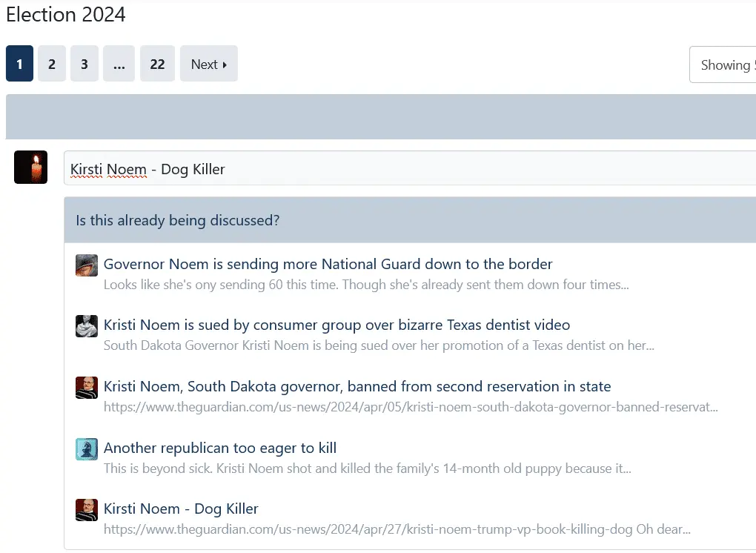The image size is (756, 553).
Task: Open the existing 'Kirsti Noem - Dog Killer' topic
Action: [x=181, y=509]
